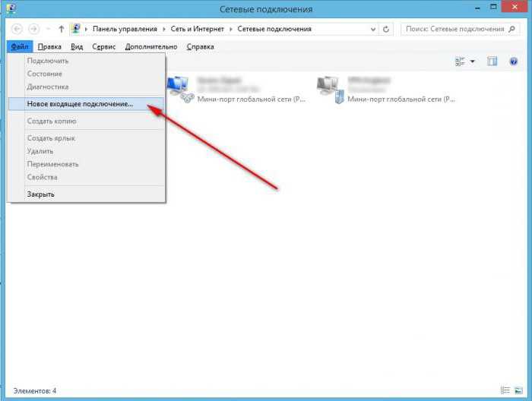The image size is (532, 401).
Task: Open the Файл menu
Action: click(20, 46)
